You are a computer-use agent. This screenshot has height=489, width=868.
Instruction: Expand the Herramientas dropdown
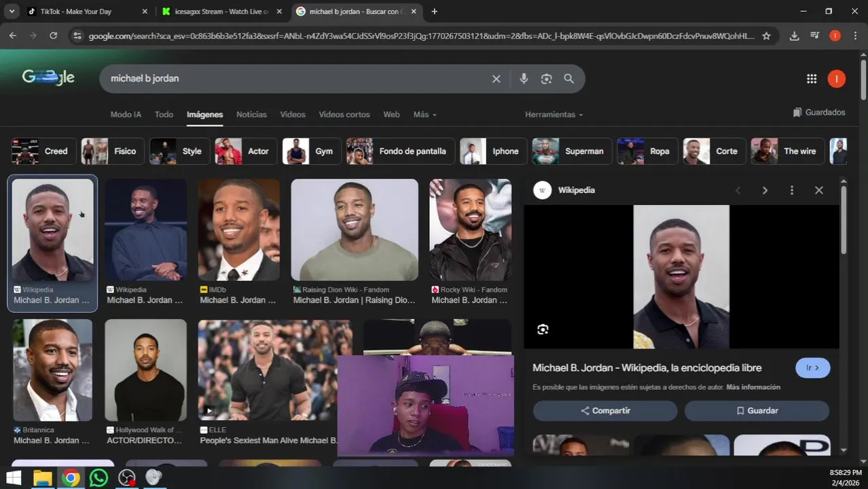(x=554, y=115)
